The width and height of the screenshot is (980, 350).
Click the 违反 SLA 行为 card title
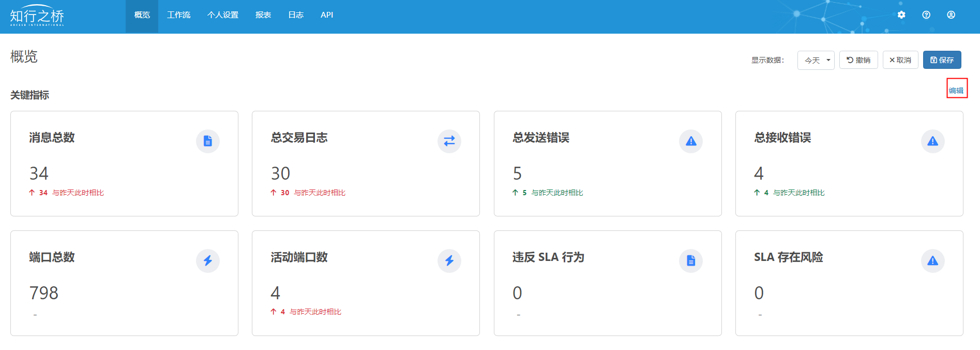click(x=548, y=257)
